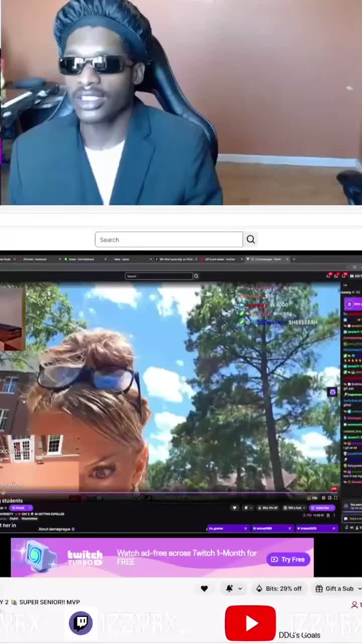Viewport: 362px width, 644px height.
Task: Close the middle purple whisper chip
Action: [x=290, y=528]
